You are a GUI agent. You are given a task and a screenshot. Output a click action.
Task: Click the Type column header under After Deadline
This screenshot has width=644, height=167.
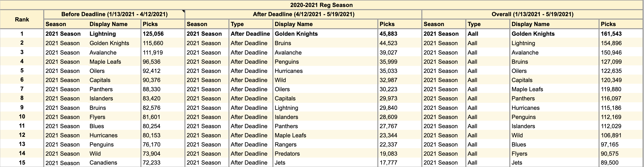tap(251, 24)
